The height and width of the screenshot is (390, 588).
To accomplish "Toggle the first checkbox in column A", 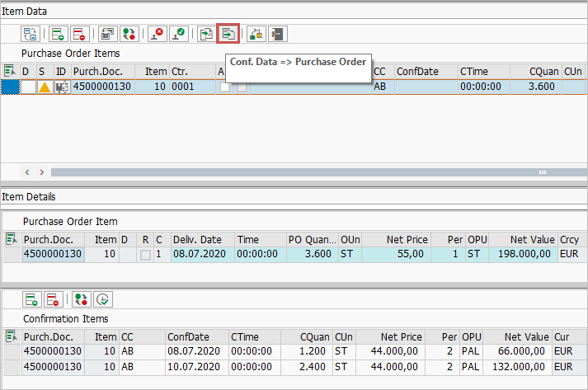I will point(224,87).
